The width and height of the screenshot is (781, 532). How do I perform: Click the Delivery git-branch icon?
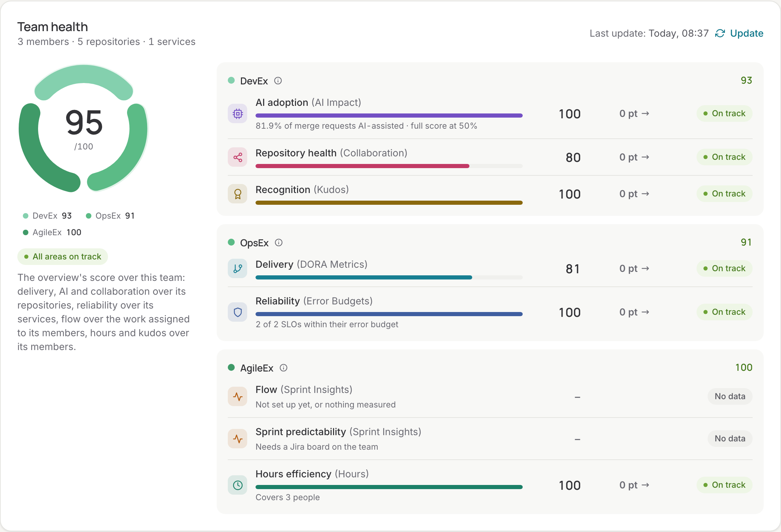point(237,268)
